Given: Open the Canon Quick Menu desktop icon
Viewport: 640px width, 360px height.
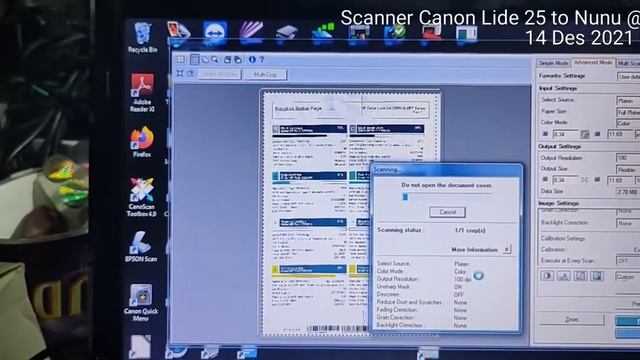Looking at the screenshot, I should 141,302.
